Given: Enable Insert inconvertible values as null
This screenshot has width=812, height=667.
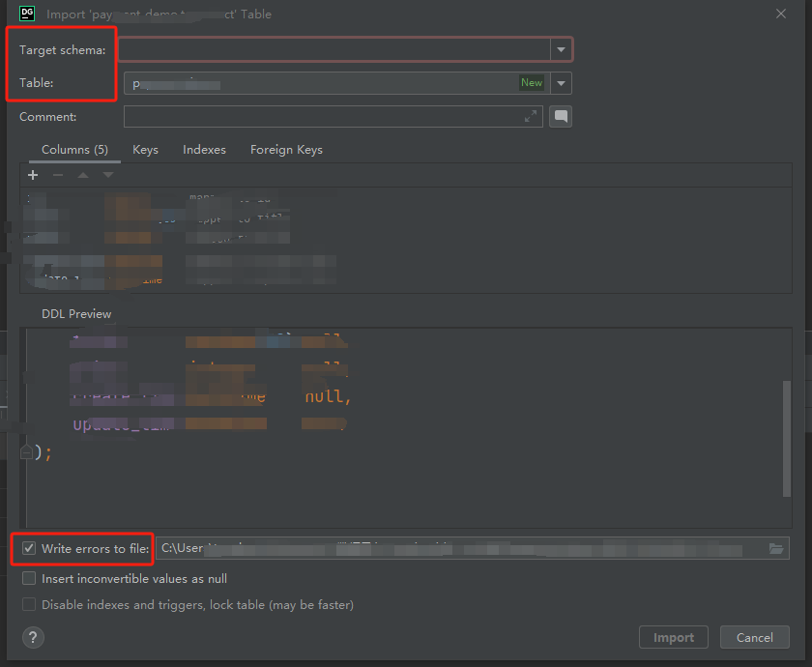Looking at the screenshot, I should [x=29, y=578].
